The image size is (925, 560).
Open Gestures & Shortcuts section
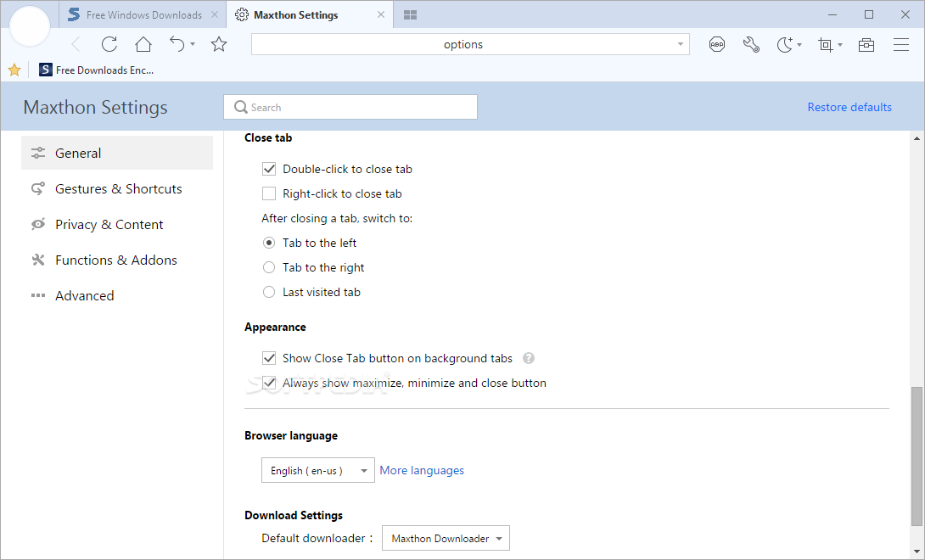117,189
